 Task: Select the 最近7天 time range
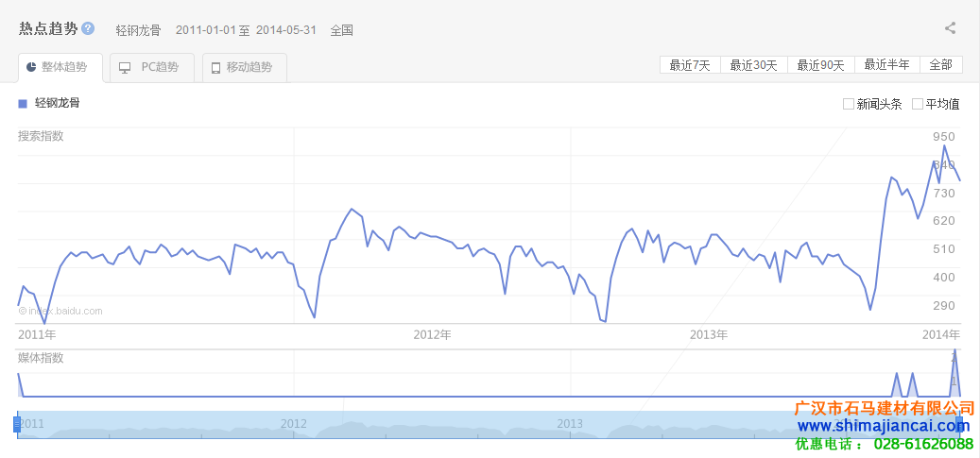[x=690, y=65]
